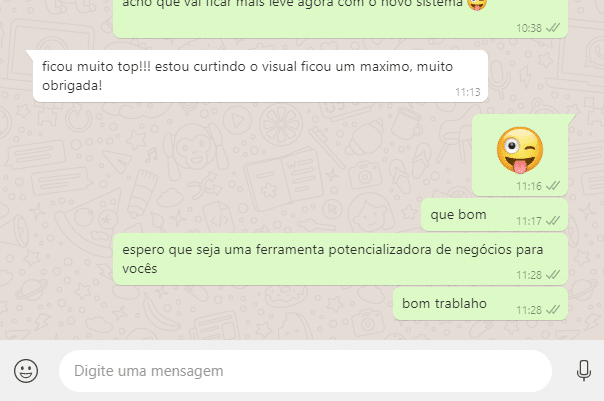Select the received 'ficou muito top!!!' message
This screenshot has height=401, width=604.
point(260,76)
